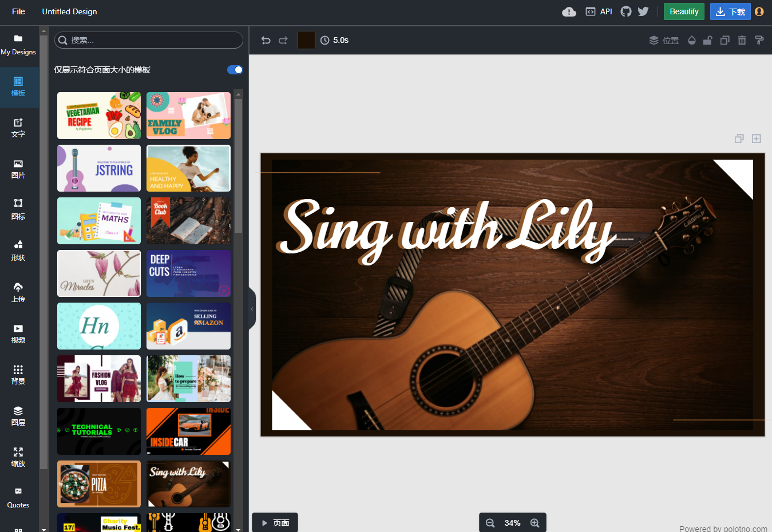Collapse the side panel with arrow handle
The image size is (772, 532).
click(x=252, y=309)
